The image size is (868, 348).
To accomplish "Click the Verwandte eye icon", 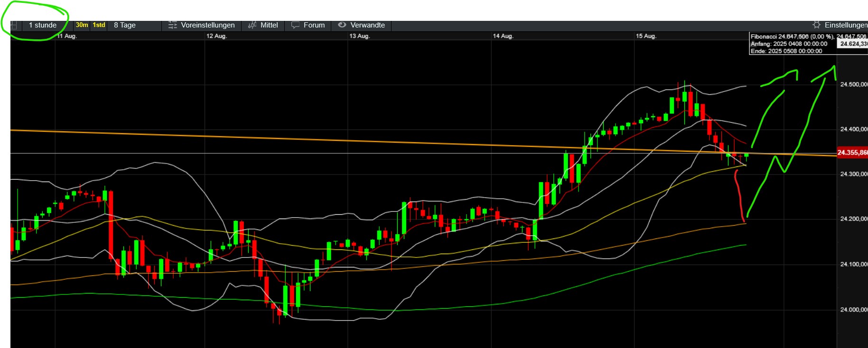I will 342,25.
